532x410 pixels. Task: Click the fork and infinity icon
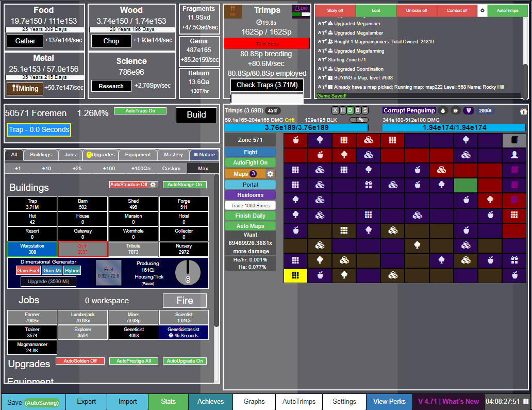click(x=233, y=11)
